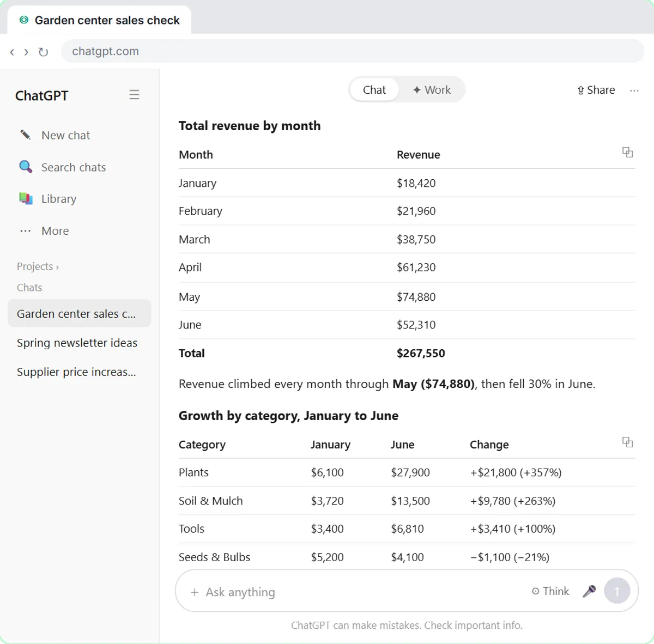The height and width of the screenshot is (644, 654).
Task: Click the Chats section label
Action: (x=29, y=288)
